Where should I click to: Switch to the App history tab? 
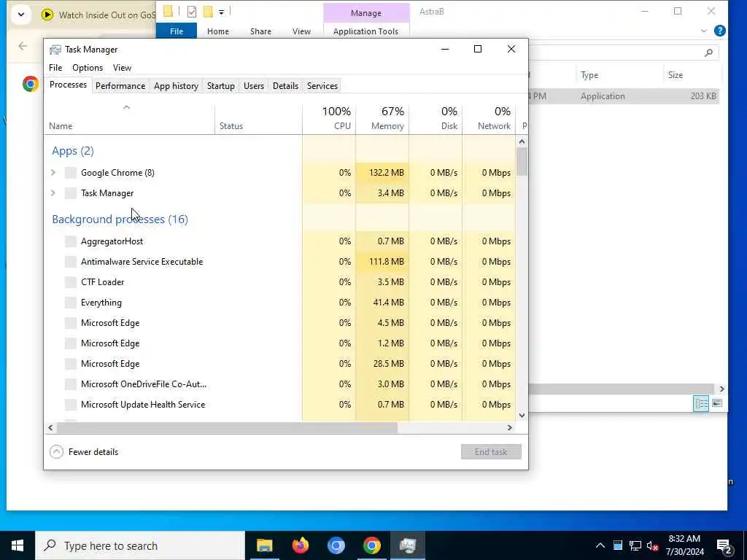coord(177,86)
